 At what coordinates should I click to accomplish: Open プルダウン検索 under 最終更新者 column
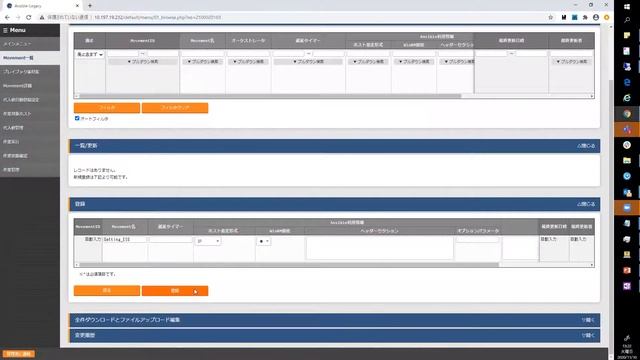(571, 62)
